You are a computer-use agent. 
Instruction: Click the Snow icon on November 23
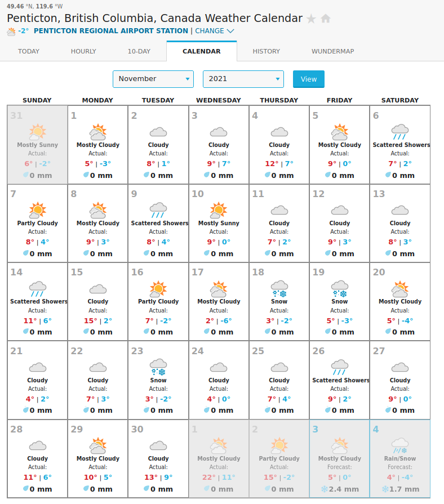(158, 367)
